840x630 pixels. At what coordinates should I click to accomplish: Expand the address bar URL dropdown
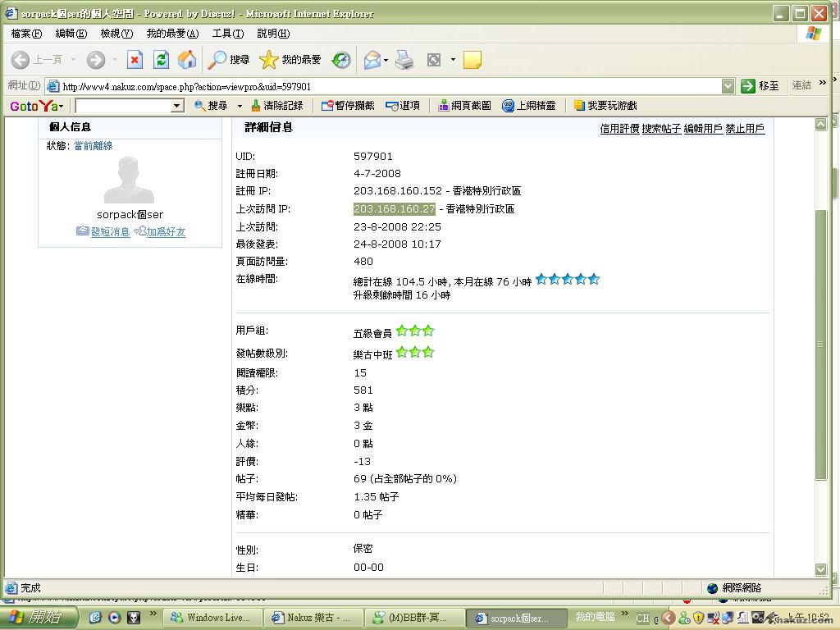coord(728,86)
